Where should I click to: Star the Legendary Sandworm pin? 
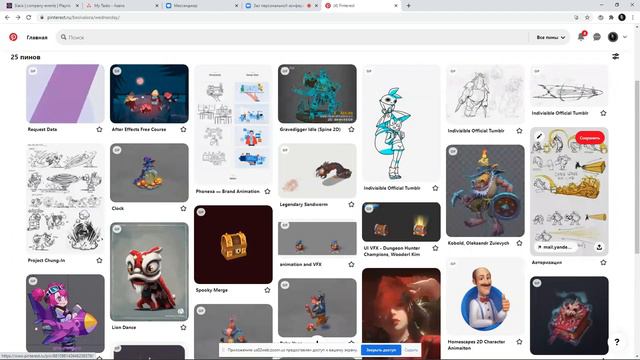(351, 204)
